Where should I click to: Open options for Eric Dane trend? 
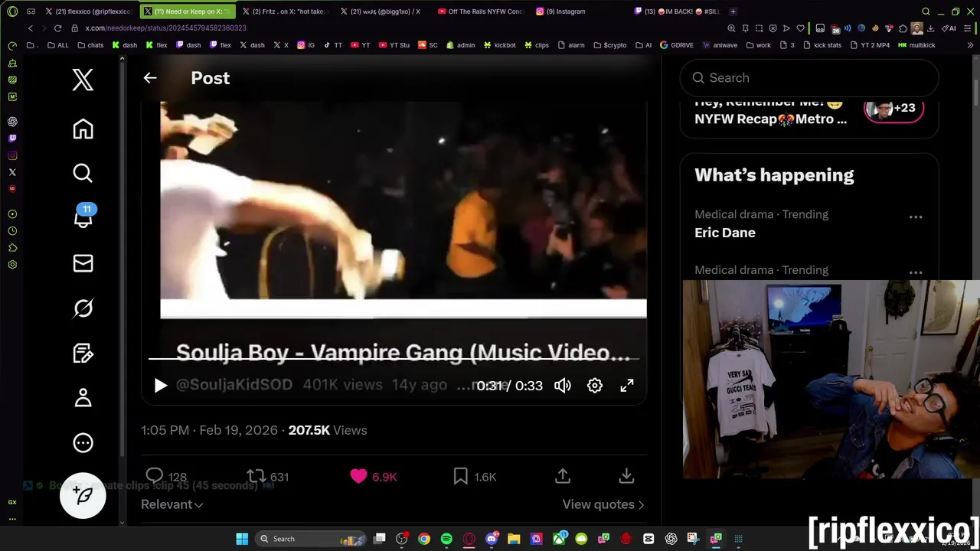click(916, 217)
